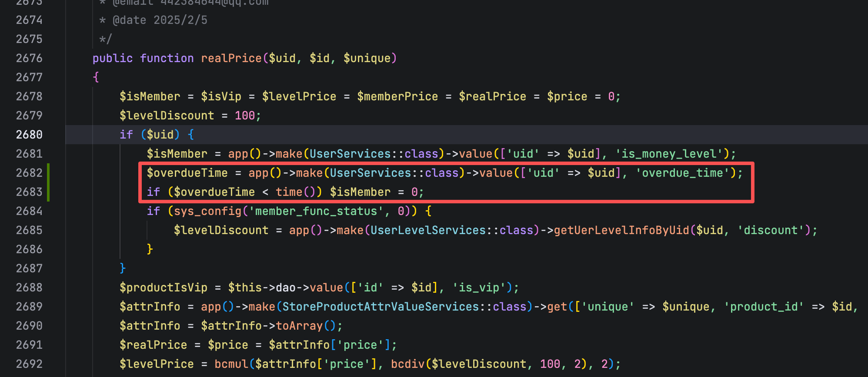Click the getUerLevelInfoByUid method call
This screenshot has height=377, width=868.
coord(621,230)
